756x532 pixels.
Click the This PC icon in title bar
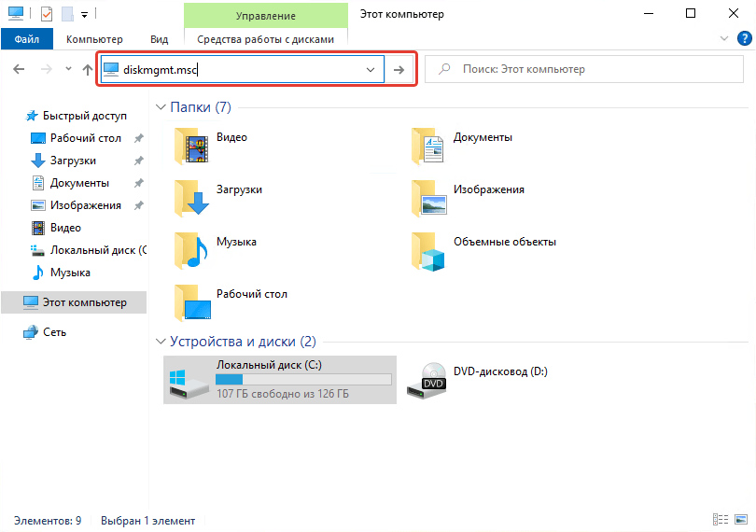16,13
